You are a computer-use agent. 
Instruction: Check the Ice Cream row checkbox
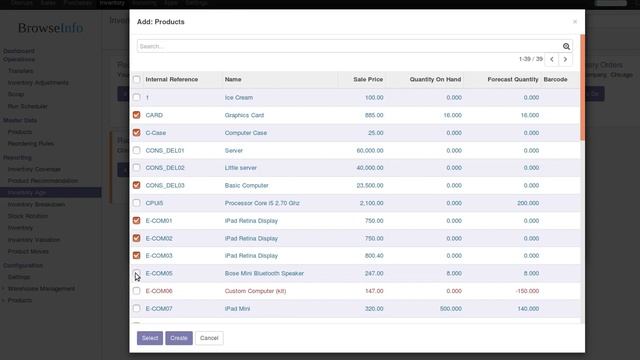137,97
